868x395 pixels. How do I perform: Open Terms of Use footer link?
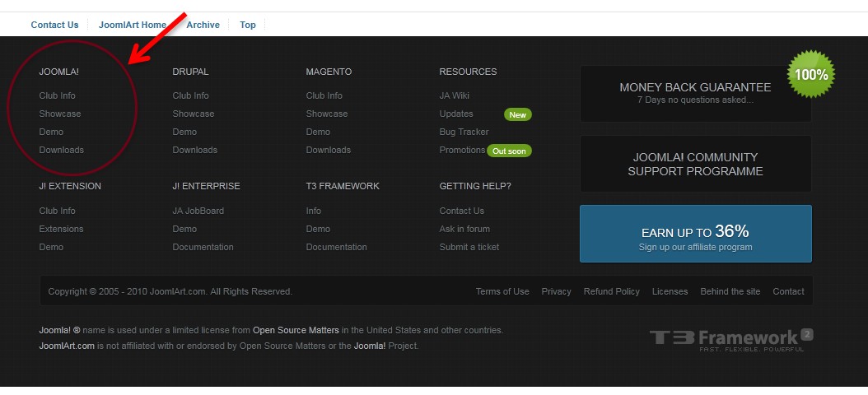(x=502, y=291)
